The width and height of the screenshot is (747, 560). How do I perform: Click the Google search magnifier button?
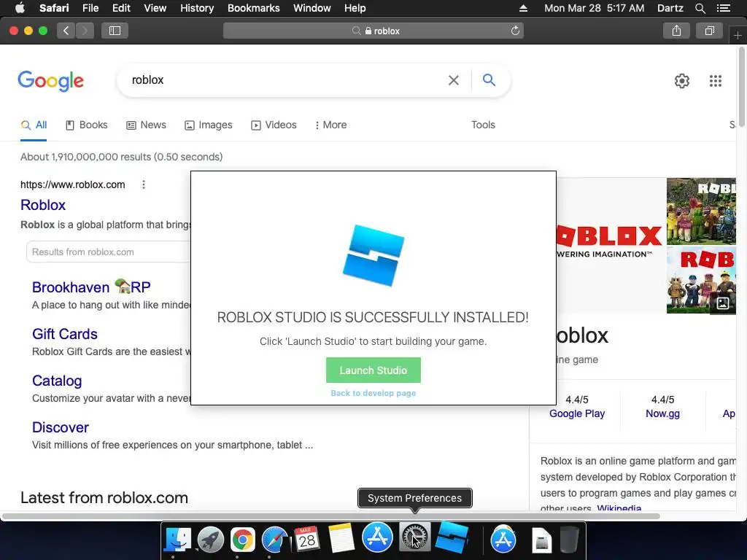pyautogui.click(x=489, y=79)
